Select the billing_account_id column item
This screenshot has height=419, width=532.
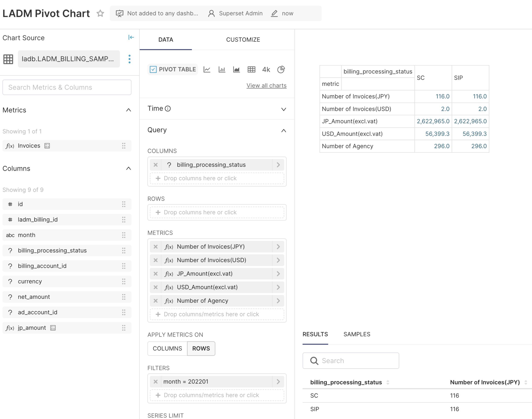coord(67,266)
